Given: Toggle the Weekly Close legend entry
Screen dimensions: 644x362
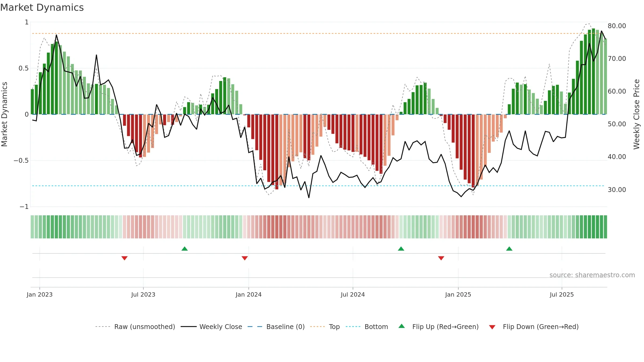Looking at the screenshot, I should (211, 327).
